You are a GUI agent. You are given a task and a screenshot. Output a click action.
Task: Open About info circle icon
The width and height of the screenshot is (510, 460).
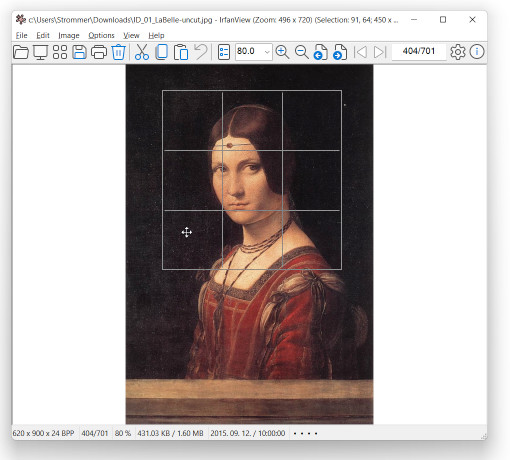coord(477,52)
